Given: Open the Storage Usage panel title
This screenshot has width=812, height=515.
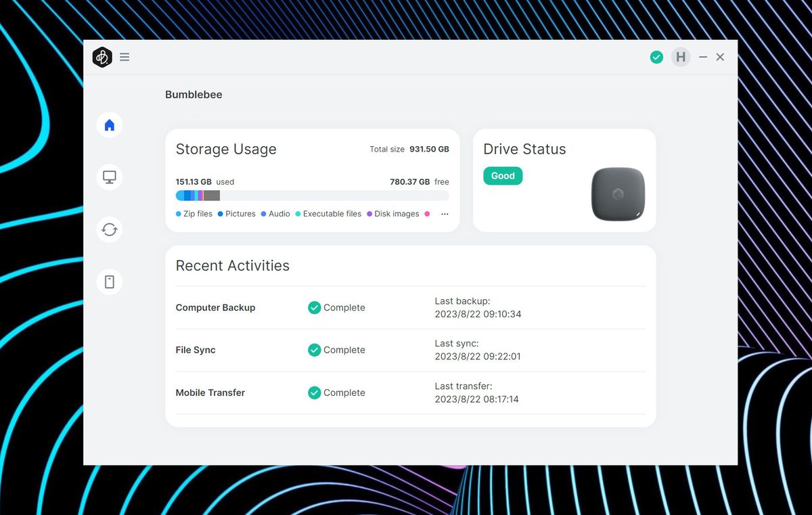Looking at the screenshot, I should click(226, 149).
